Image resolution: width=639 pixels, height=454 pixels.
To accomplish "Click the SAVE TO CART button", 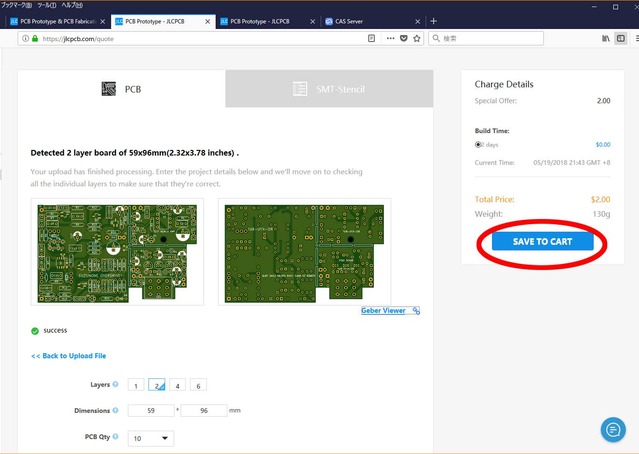I will (x=542, y=241).
